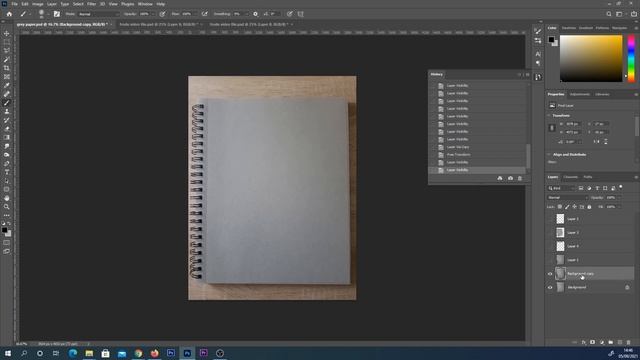Select the Zoom tool
This screenshot has width=640, height=360.
[x=7, y=207]
